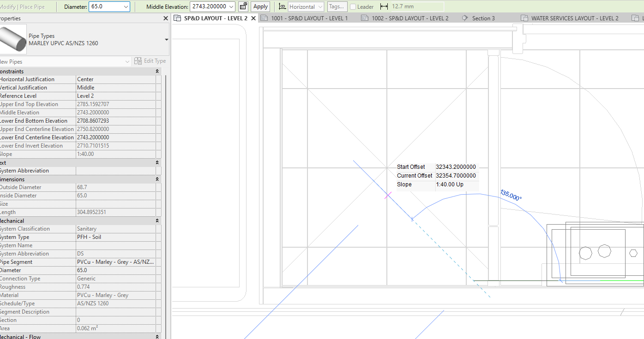Collapse the Dimensions section

[157, 179]
